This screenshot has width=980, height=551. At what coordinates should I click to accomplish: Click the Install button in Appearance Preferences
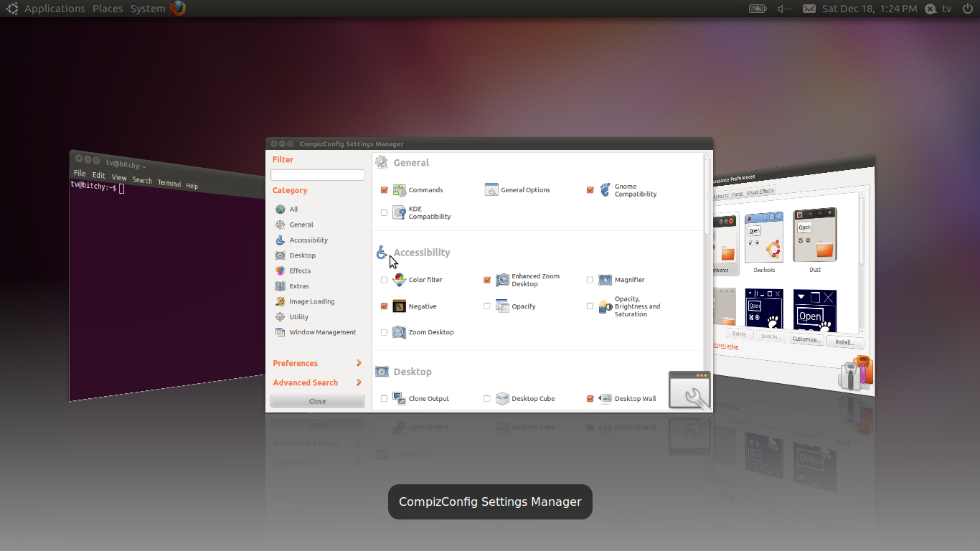[x=845, y=342]
